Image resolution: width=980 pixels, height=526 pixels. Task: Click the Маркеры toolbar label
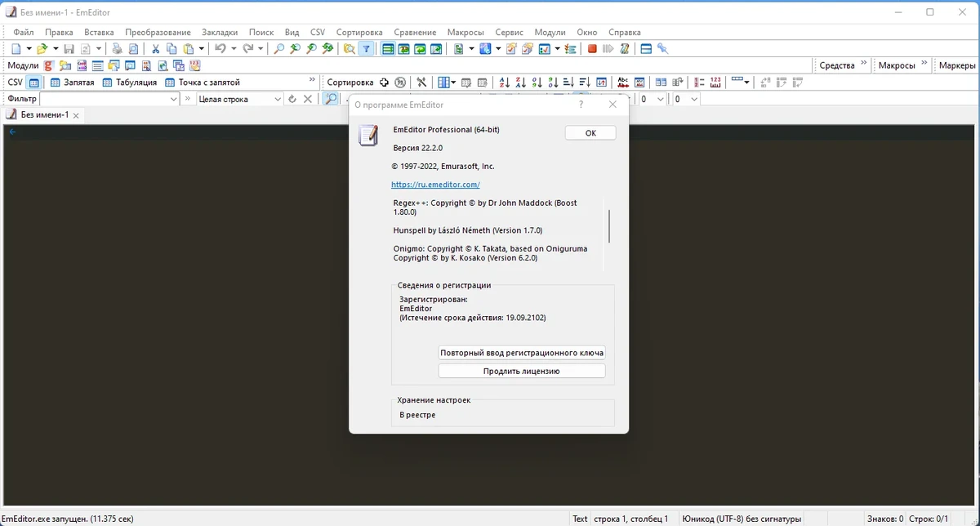point(957,65)
